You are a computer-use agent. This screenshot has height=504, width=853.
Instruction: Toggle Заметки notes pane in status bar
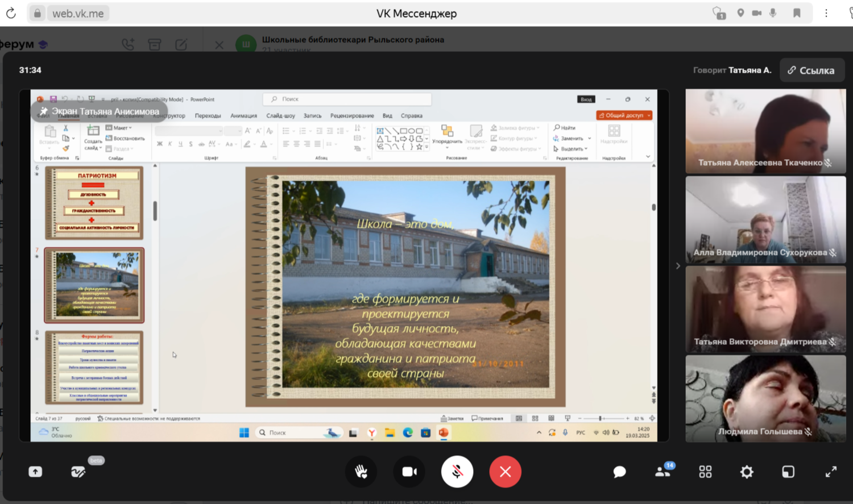click(452, 418)
